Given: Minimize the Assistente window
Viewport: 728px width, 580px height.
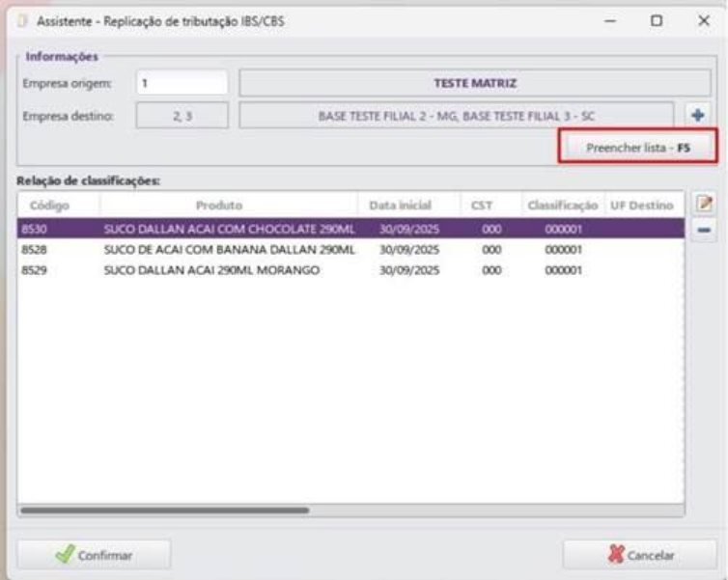Looking at the screenshot, I should [610, 21].
